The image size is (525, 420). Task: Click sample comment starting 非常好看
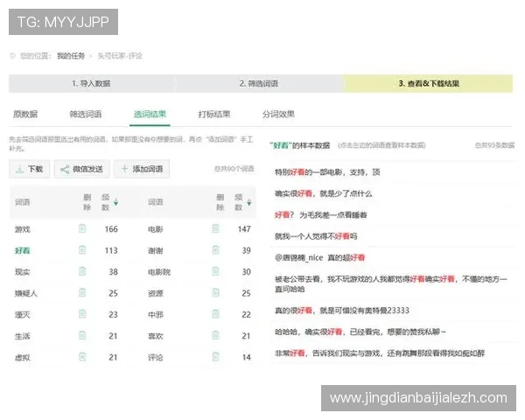[380, 353]
